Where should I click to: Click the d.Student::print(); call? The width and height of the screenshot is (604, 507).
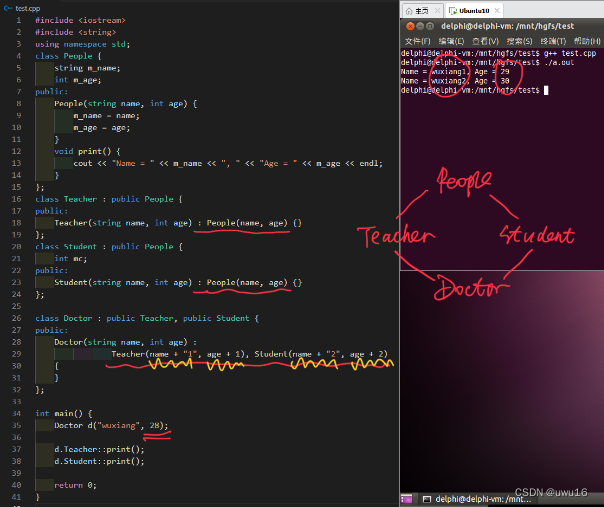pos(99,461)
